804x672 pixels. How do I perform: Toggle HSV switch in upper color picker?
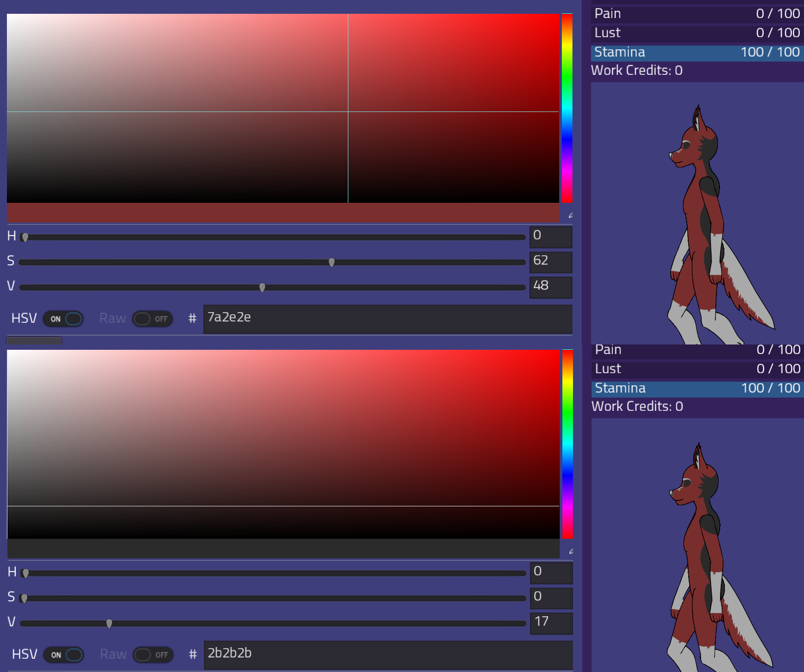click(63, 318)
